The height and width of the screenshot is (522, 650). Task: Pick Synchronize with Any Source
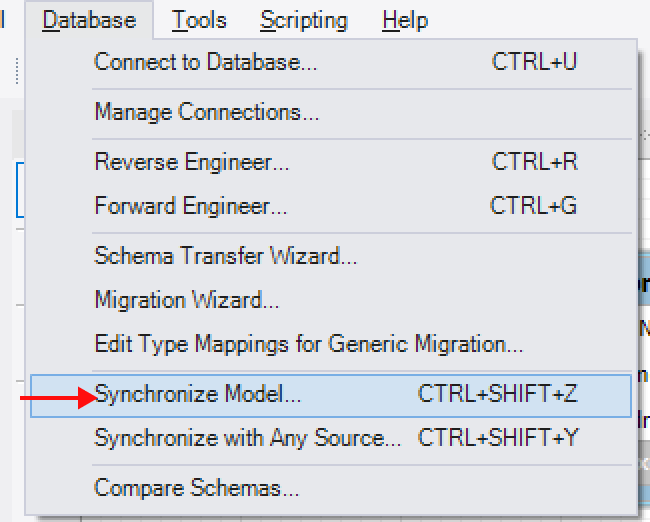point(331,439)
